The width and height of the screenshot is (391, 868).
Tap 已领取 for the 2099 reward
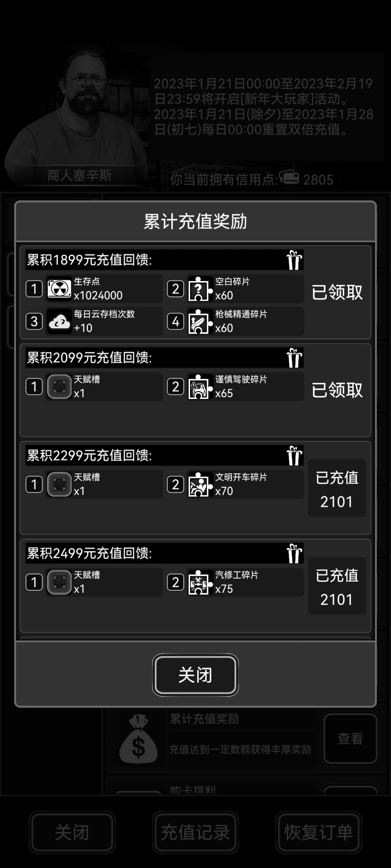[337, 390]
